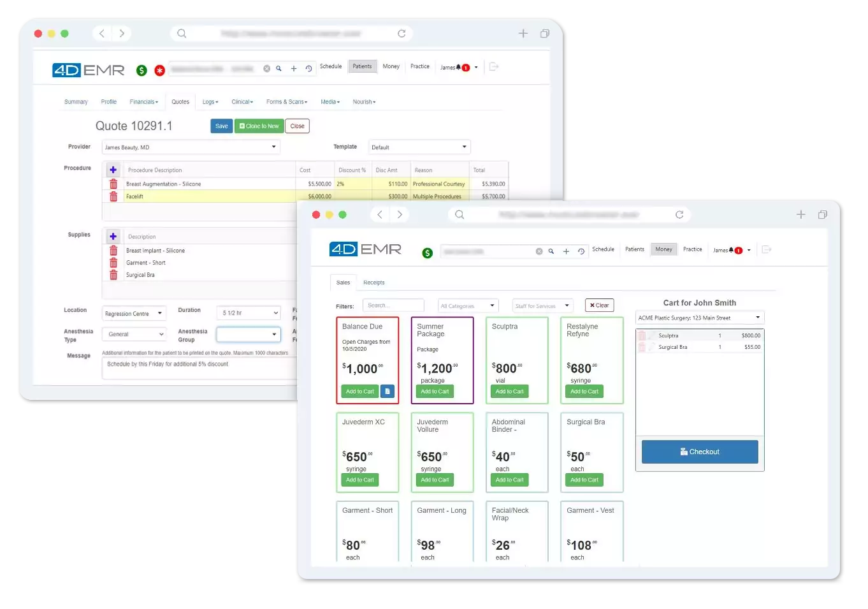Image resolution: width=868 pixels, height=609 pixels.
Task: Switch to the Receipts tab
Action: point(374,282)
